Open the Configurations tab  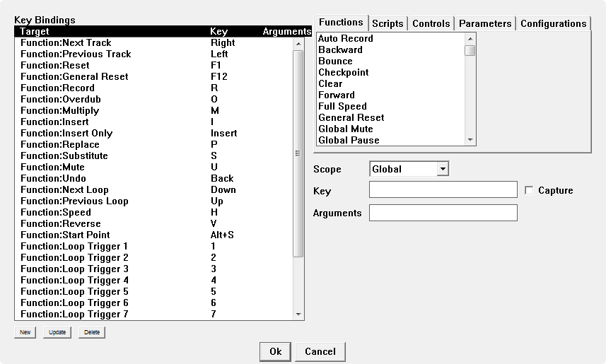point(554,23)
